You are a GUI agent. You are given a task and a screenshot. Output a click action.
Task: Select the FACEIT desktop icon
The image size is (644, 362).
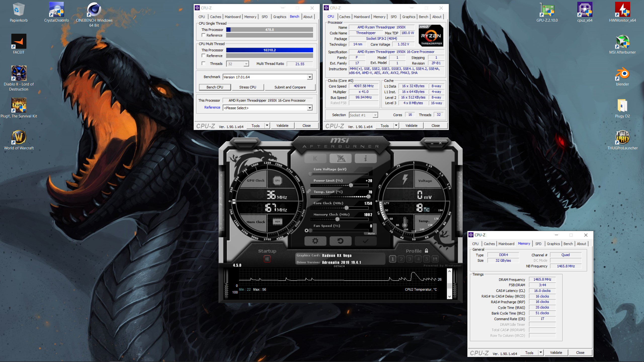(19, 44)
